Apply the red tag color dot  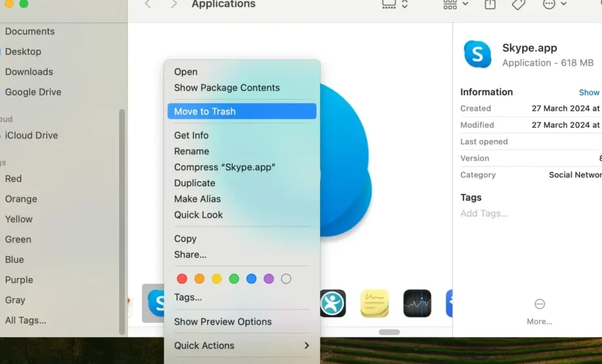tap(182, 279)
